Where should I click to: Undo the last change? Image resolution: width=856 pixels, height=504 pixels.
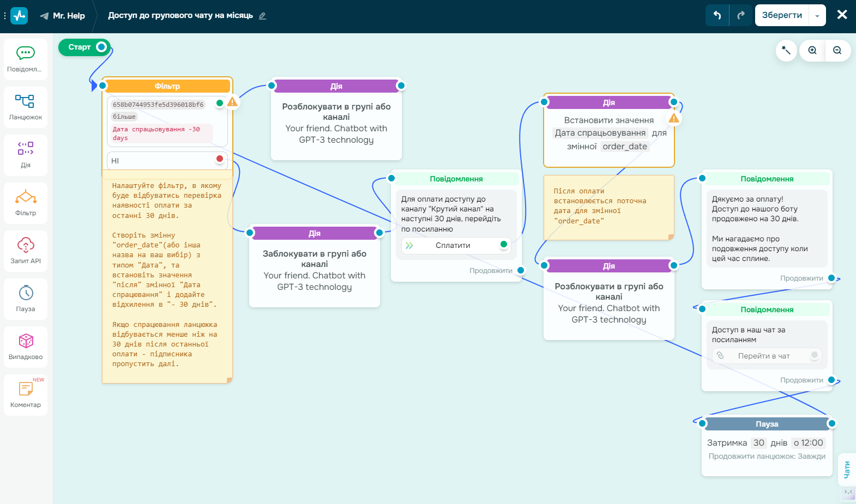717,15
